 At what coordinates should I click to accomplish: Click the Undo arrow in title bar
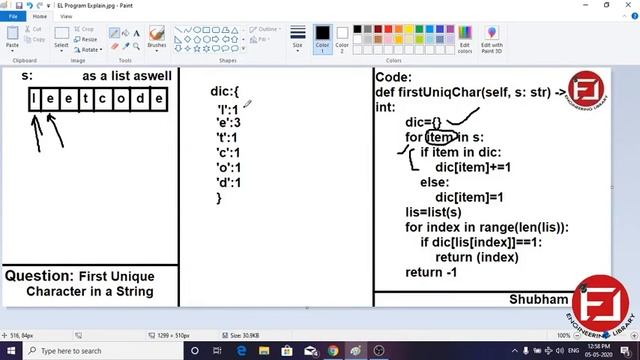coord(29,5)
